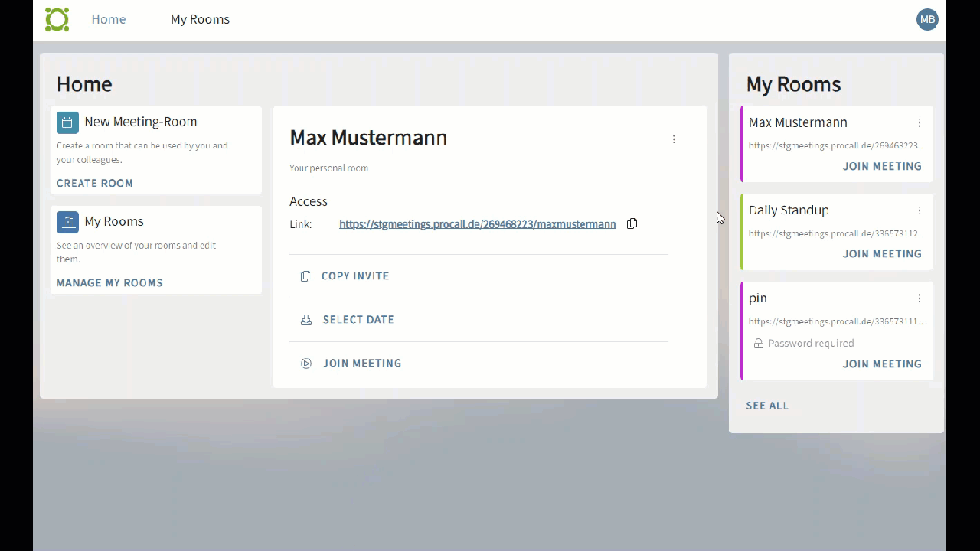Click the Copy Invite icon

[x=305, y=276]
